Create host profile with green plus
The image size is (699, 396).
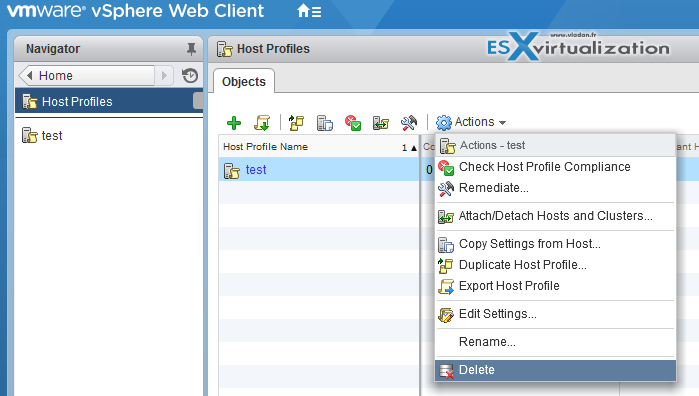pos(234,123)
